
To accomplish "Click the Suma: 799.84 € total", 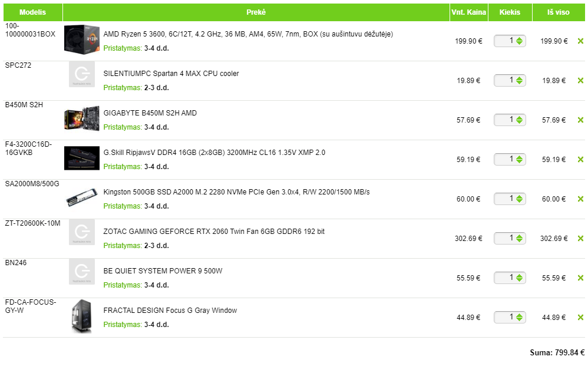I will [557, 353].
